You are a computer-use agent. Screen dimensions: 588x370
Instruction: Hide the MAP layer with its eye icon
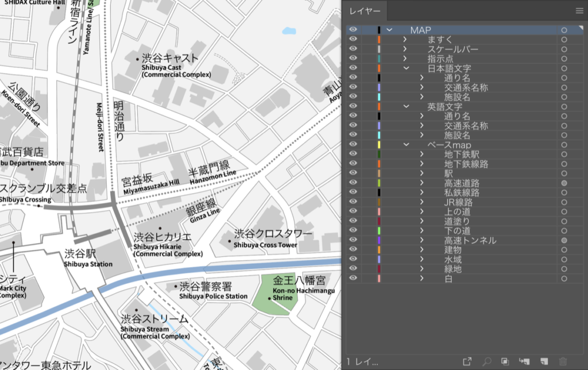coord(353,30)
